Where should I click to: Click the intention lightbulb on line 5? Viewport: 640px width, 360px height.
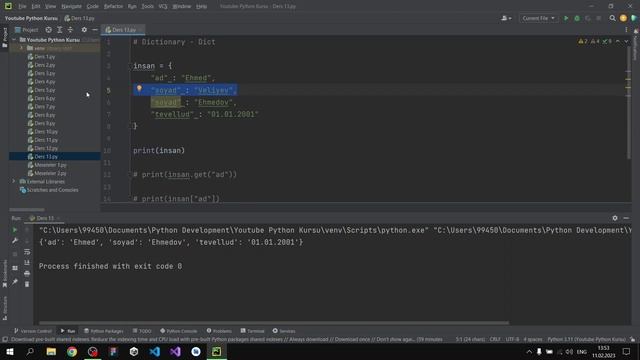click(139, 89)
